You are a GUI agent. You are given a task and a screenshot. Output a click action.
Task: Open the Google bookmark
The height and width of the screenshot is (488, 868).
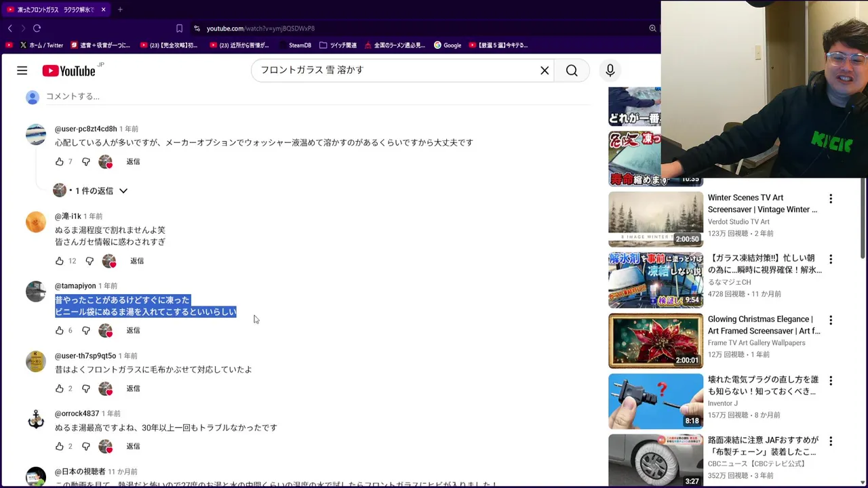tap(448, 45)
